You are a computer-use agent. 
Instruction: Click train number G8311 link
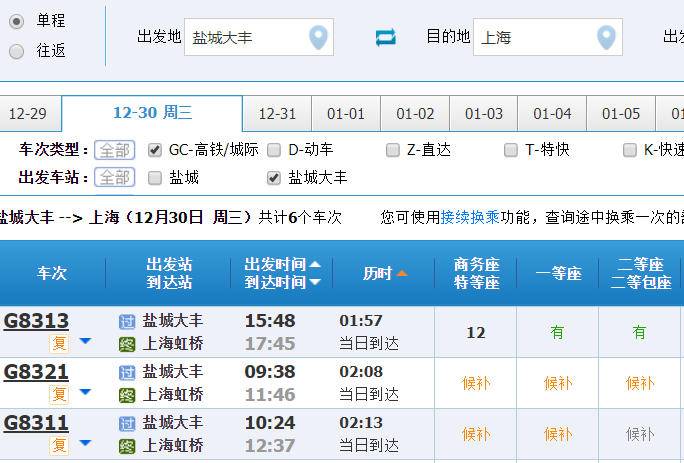[36, 423]
